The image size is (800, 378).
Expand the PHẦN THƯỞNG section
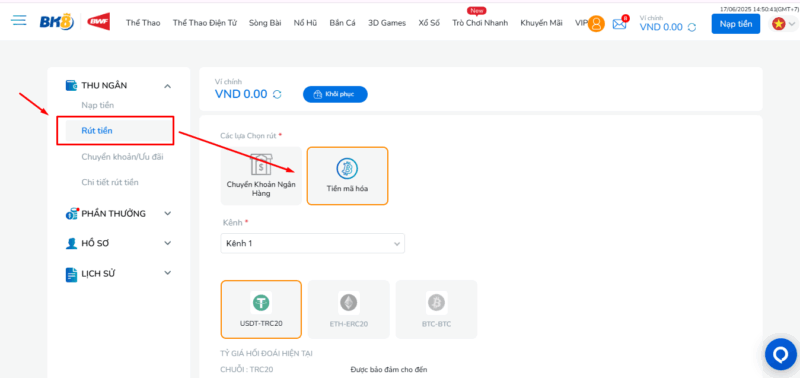pos(167,214)
